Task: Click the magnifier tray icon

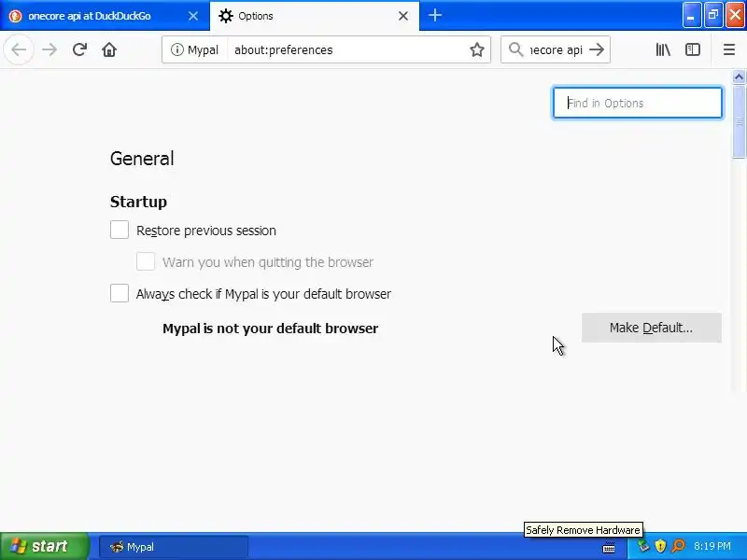Action: [x=678, y=546]
